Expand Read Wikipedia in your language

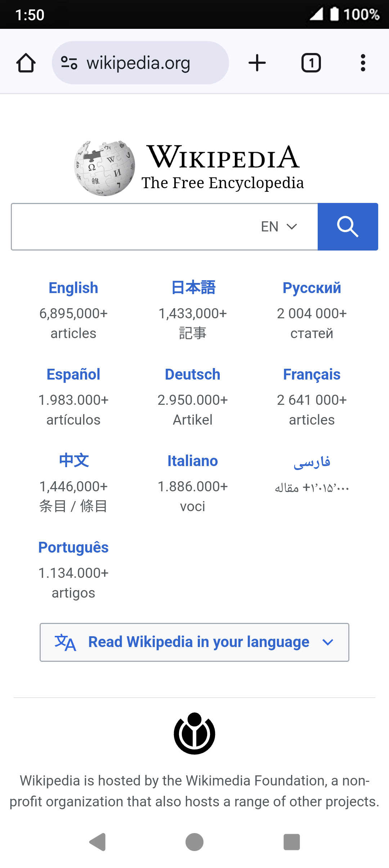click(194, 642)
